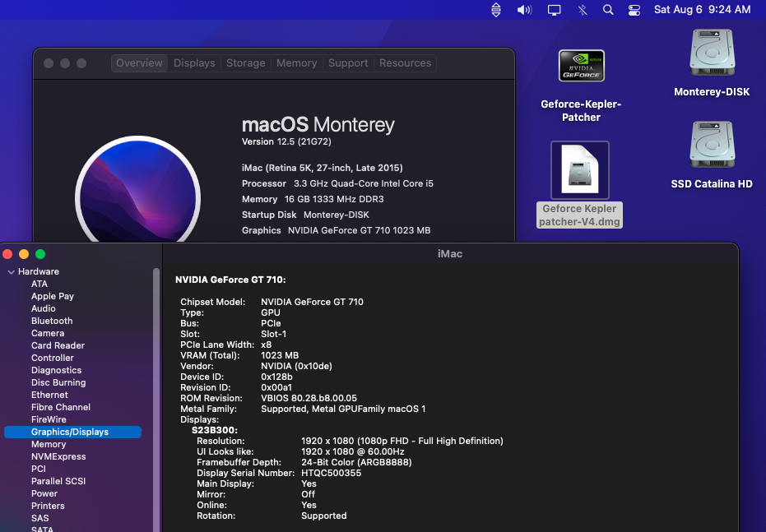Switch to the Support tab
The width and height of the screenshot is (766, 532).
348,63
